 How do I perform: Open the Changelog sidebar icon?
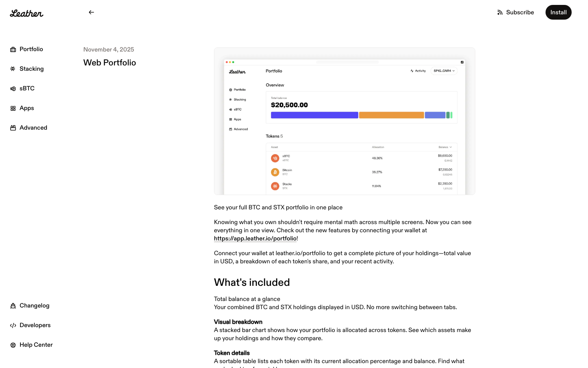[x=13, y=306]
